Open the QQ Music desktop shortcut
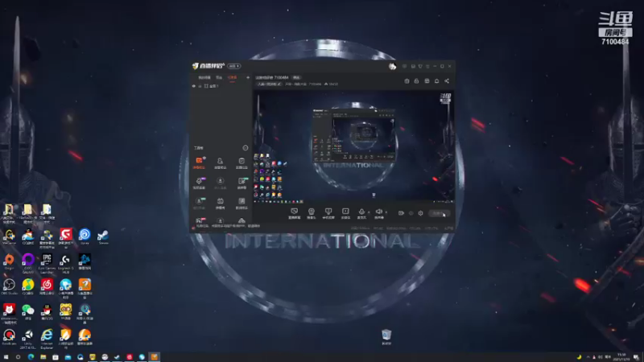The width and height of the screenshot is (644, 362). tap(28, 286)
